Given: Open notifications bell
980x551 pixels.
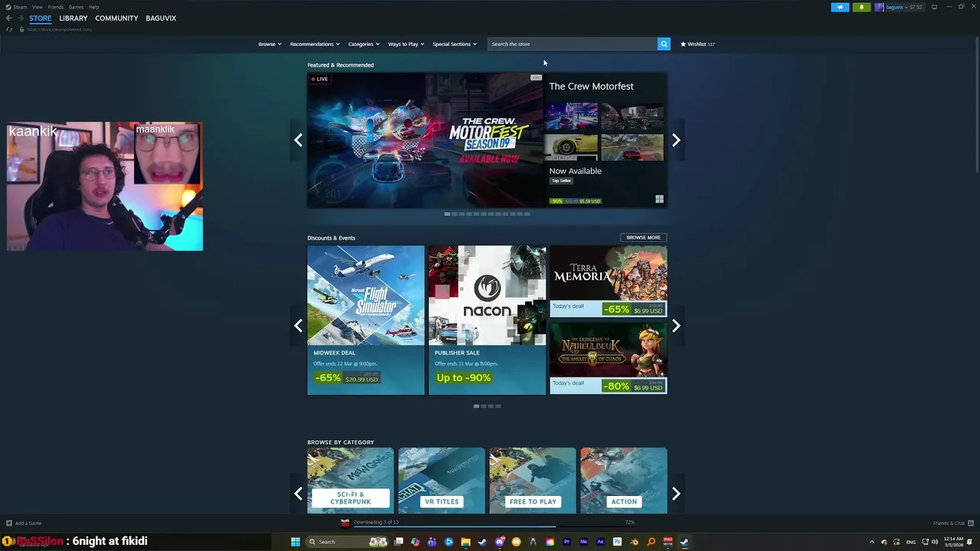Looking at the screenshot, I should (861, 7).
